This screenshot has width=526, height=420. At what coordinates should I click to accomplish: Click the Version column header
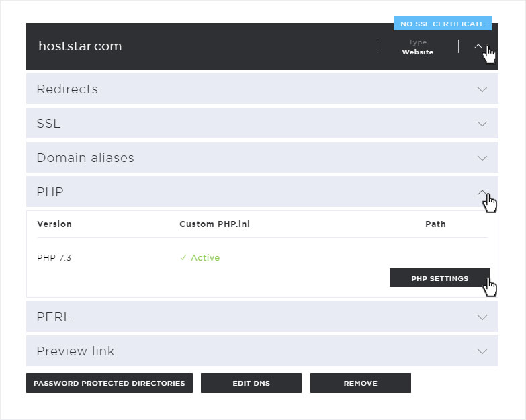pyautogui.click(x=54, y=224)
